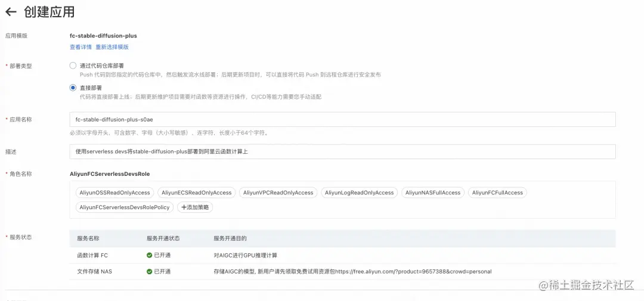
Task: Click the 应用名称 input field
Action: (342, 119)
